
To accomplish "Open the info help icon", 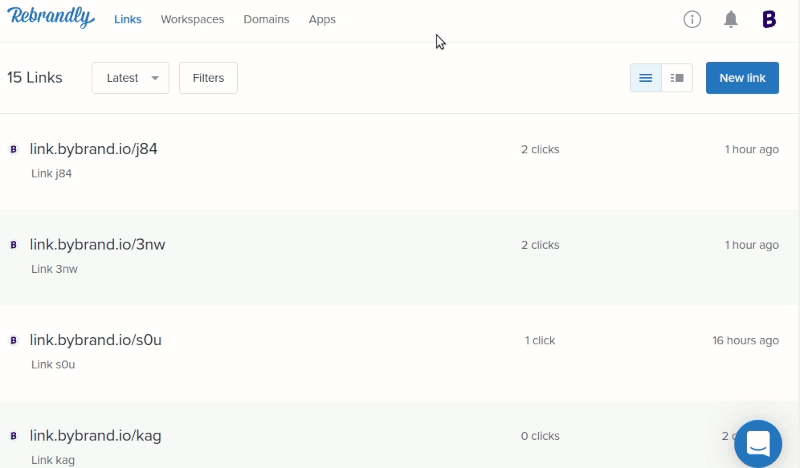I will tap(692, 19).
